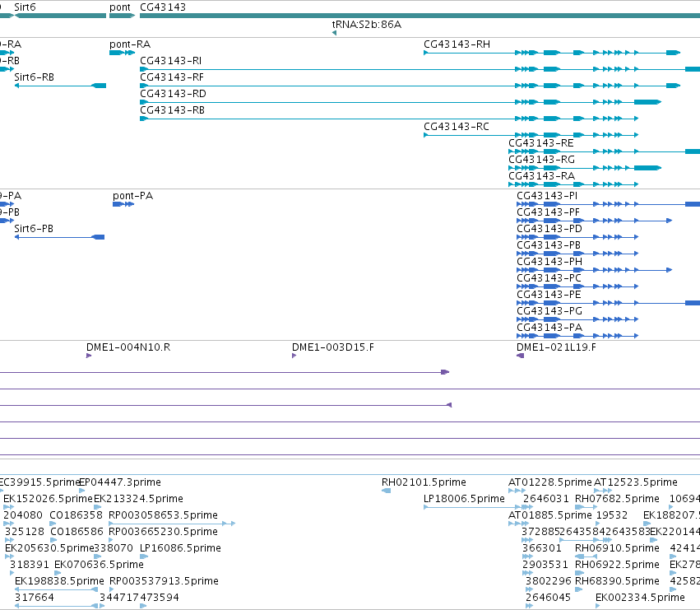The image size is (700, 610).
Task: Select EST label LP16086.5prime
Action: pyautogui.click(x=180, y=549)
